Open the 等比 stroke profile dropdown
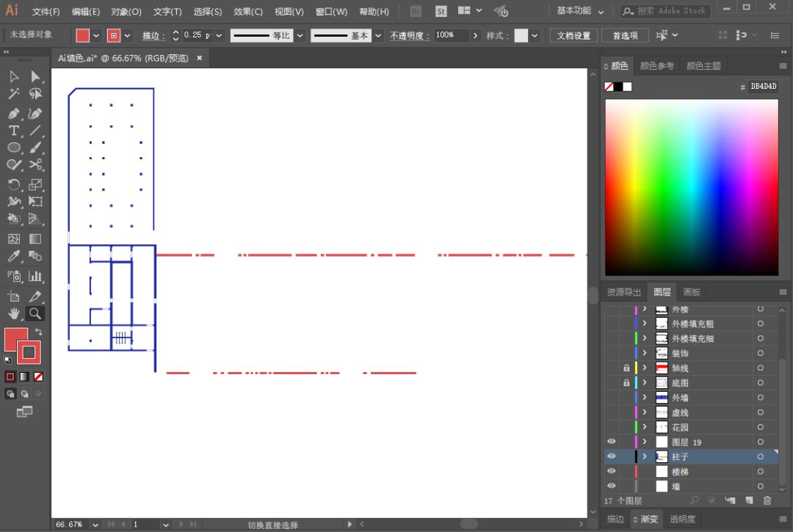Screen dimensions: 793x532 coord(300,35)
